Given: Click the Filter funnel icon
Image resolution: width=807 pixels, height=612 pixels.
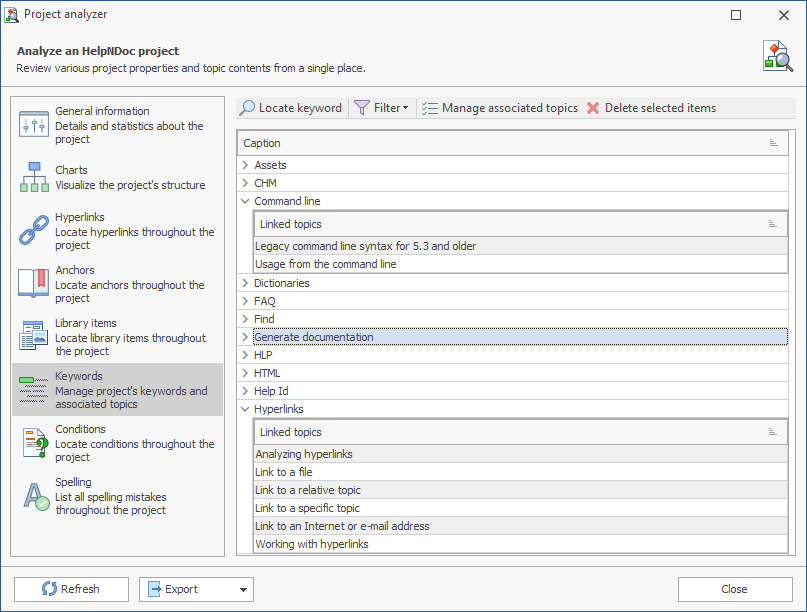Looking at the screenshot, I should click(362, 108).
